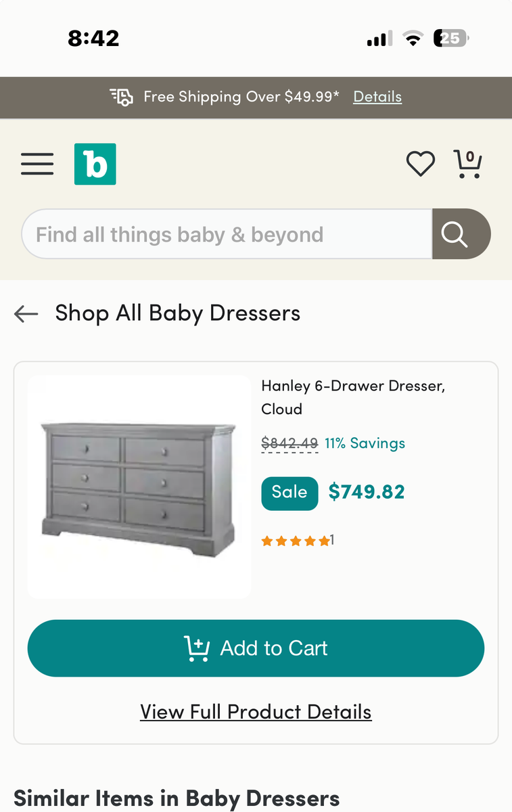Tap the $749.82 sale price
Screen dimensions: 512x812
coord(367,492)
